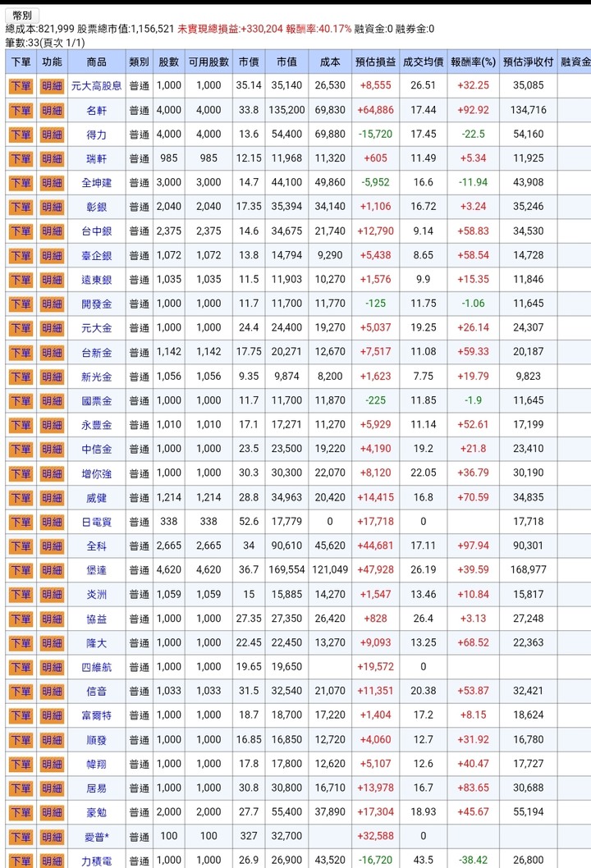Click the 預估淨收付 column header

tap(528, 62)
